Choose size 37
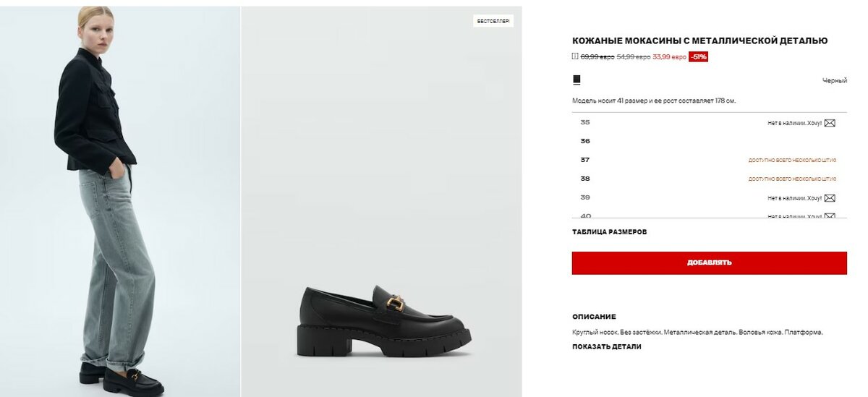Viewport: 868px width, 397px height. click(x=585, y=160)
